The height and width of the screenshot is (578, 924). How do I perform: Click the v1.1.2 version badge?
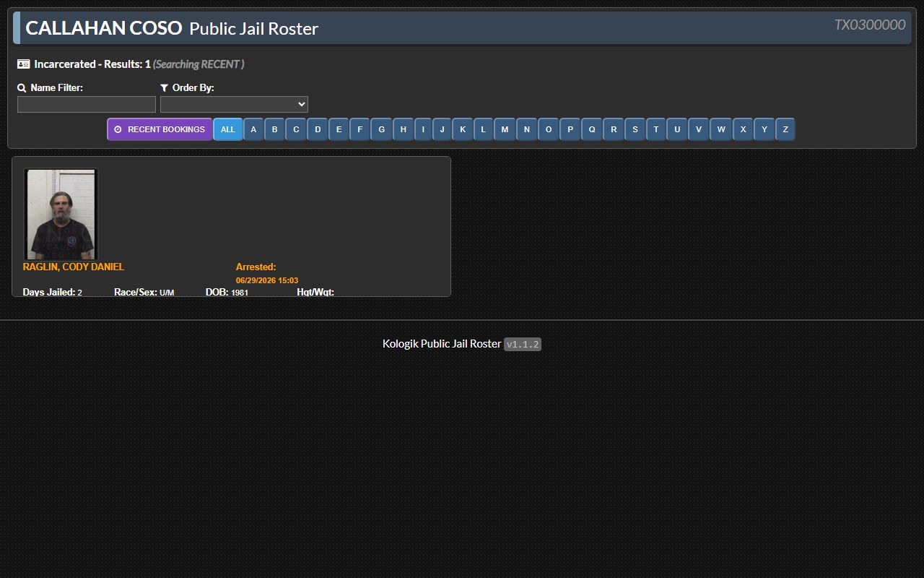click(523, 345)
